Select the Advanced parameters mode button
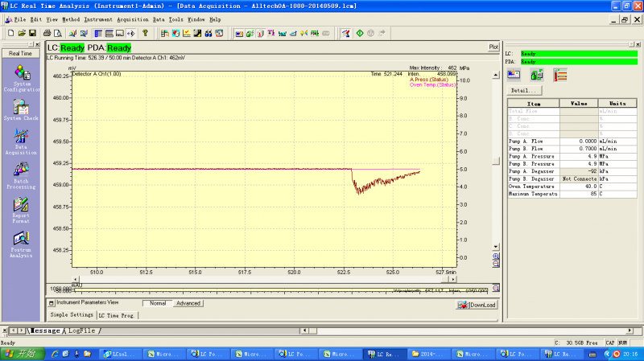Screen dimensions: 644x361 click(188, 303)
